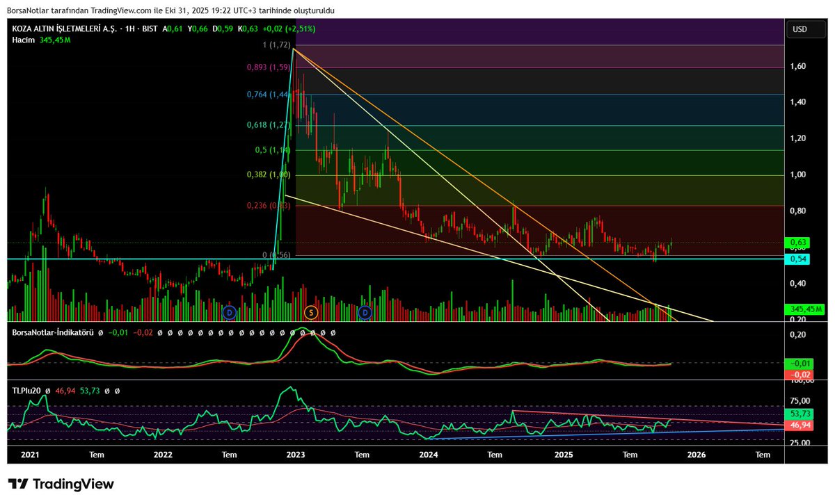
Task: Click the 2024 time axis label
Action: pos(429,455)
